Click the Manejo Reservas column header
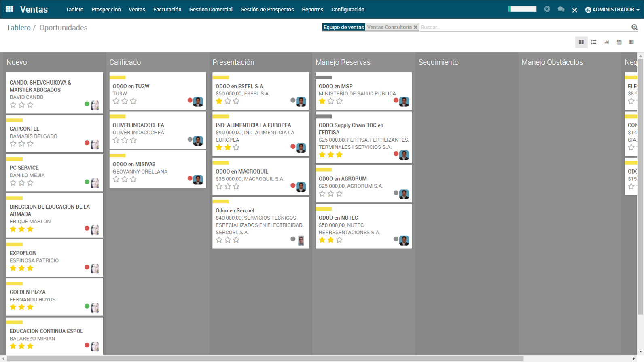The height and width of the screenshot is (362, 644). click(x=343, y=62)
